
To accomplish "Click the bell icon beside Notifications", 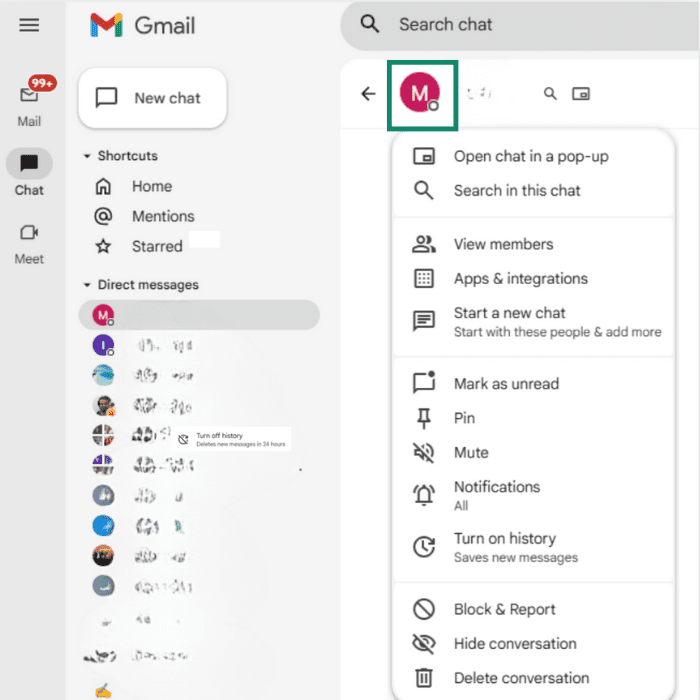I will pyautogui.click(x=424, y=495).
